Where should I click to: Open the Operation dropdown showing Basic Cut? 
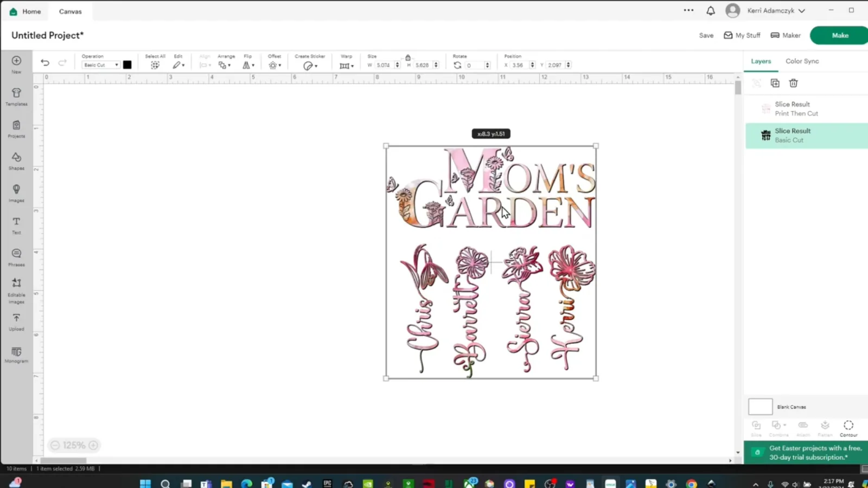[x=100, y=65]
